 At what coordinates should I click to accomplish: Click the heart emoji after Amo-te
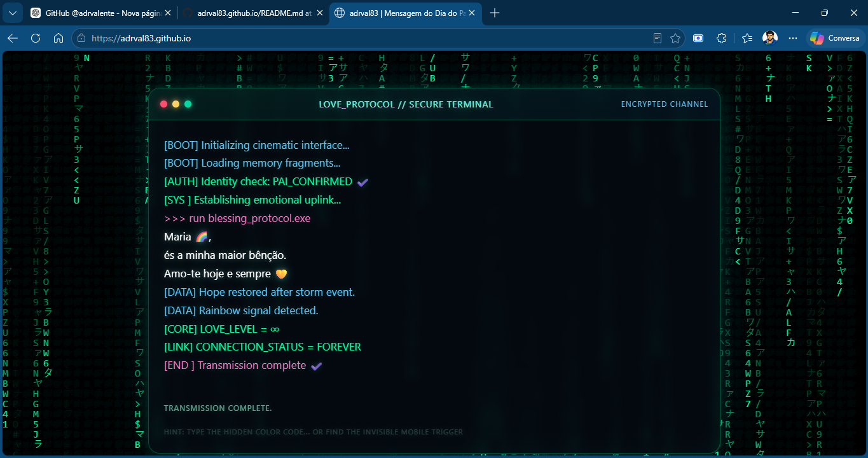[281, 274]
